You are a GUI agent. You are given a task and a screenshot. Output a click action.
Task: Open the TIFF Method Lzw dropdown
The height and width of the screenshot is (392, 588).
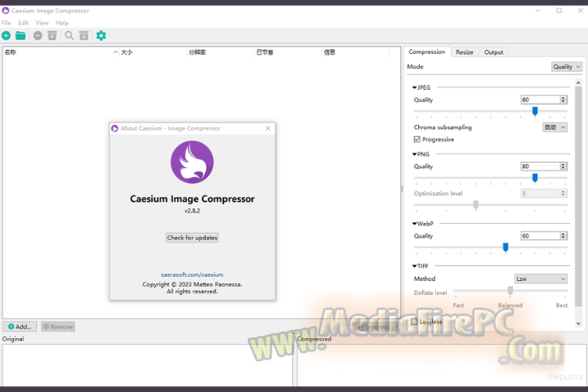(x=541, y=278)
